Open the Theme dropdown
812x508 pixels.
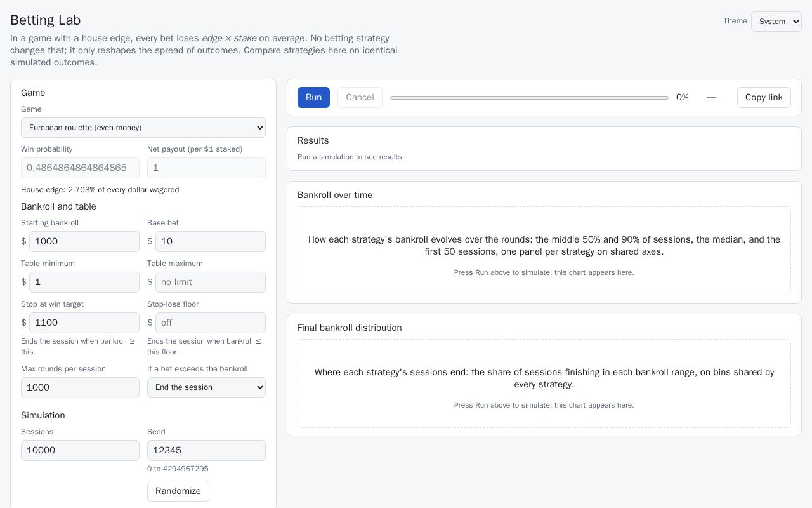coord(776,22)
